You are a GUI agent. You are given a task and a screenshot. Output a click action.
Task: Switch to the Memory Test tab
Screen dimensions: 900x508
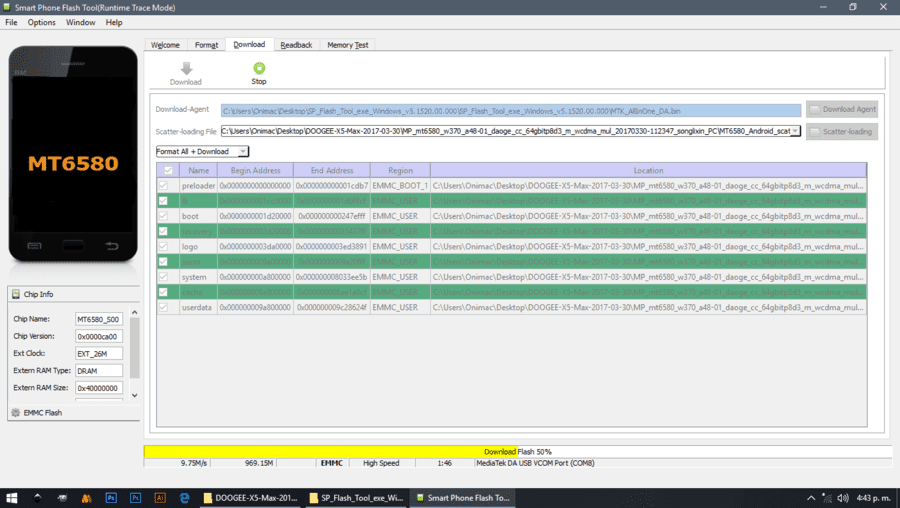348,45
